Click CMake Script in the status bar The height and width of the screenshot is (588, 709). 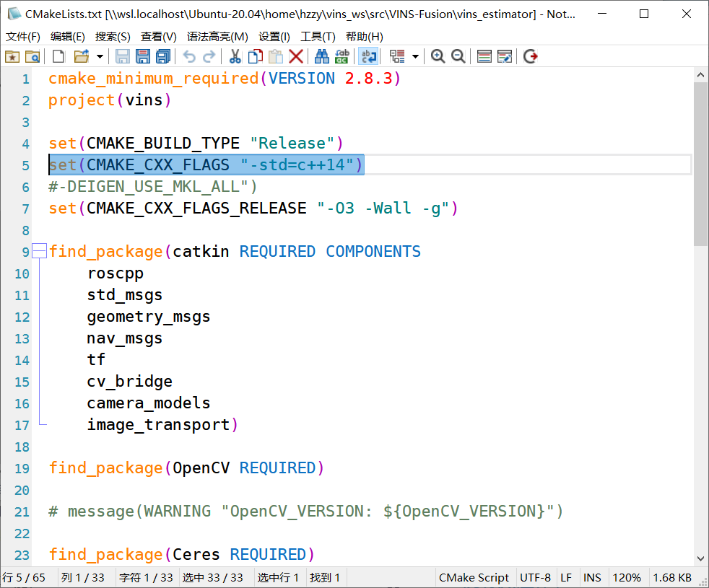click(474, 578)
